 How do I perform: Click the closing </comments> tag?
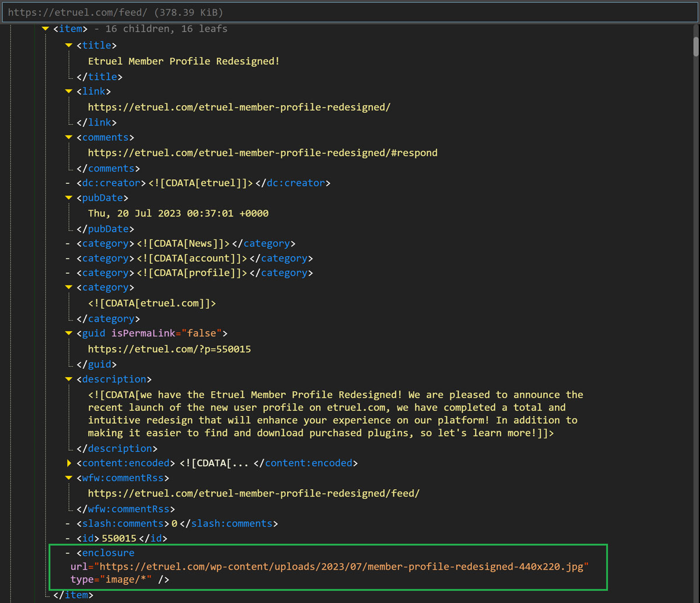[x=108, y=169]
